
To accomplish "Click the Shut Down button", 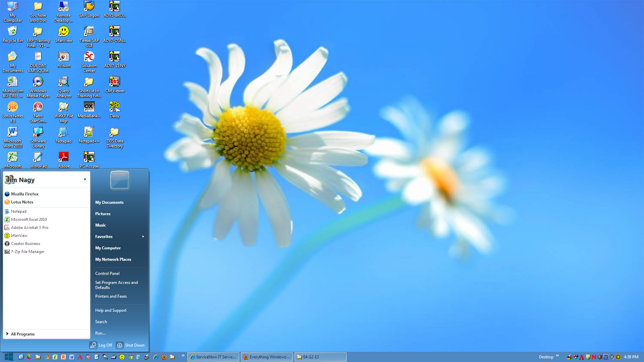I will click(x=131, y=345).
